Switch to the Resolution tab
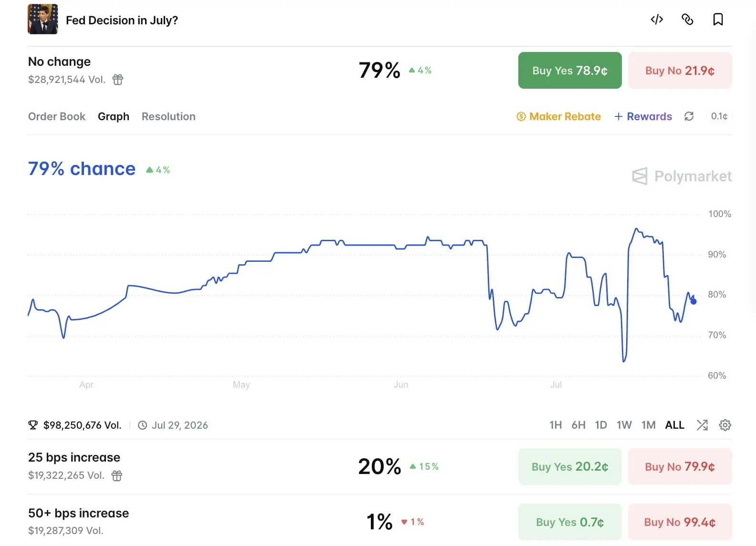This screenshot has height=546, width=756. coord(168,116)
